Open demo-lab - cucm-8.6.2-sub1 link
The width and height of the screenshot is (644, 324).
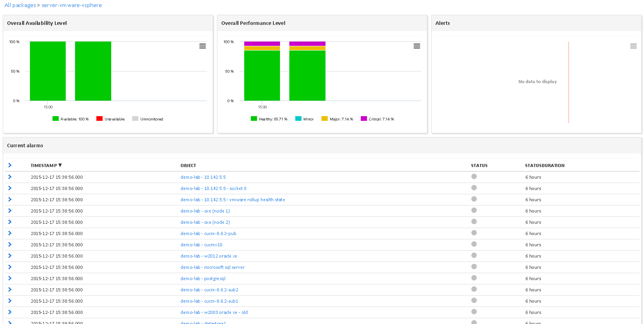click(209, 301)
